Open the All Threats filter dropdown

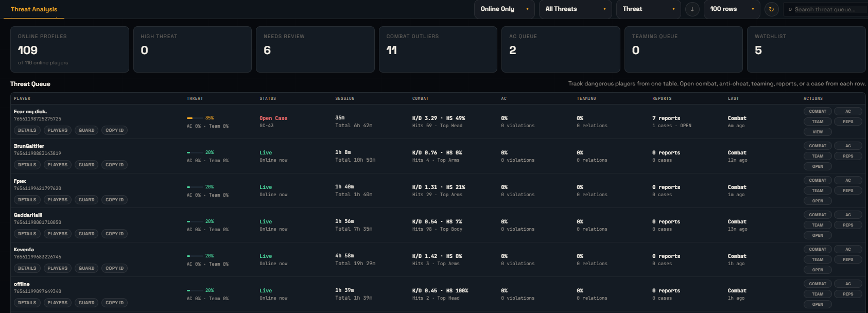point(575,9)
